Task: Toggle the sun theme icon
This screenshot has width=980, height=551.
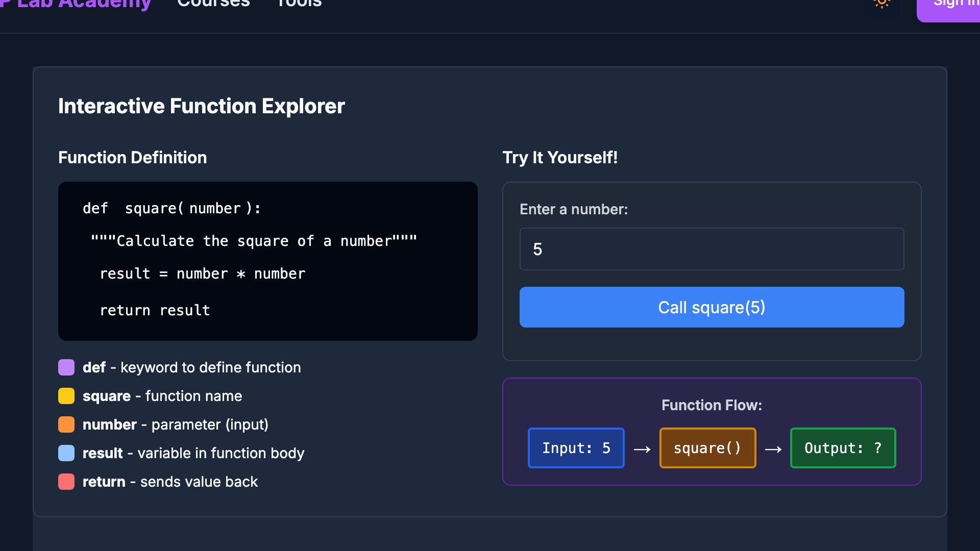Action: click(881, 3)
